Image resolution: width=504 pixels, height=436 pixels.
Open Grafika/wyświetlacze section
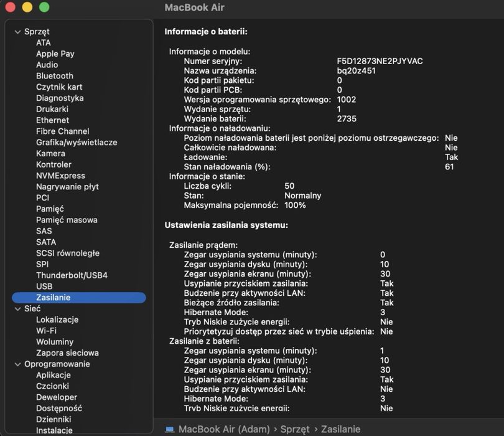coord(77,142)
